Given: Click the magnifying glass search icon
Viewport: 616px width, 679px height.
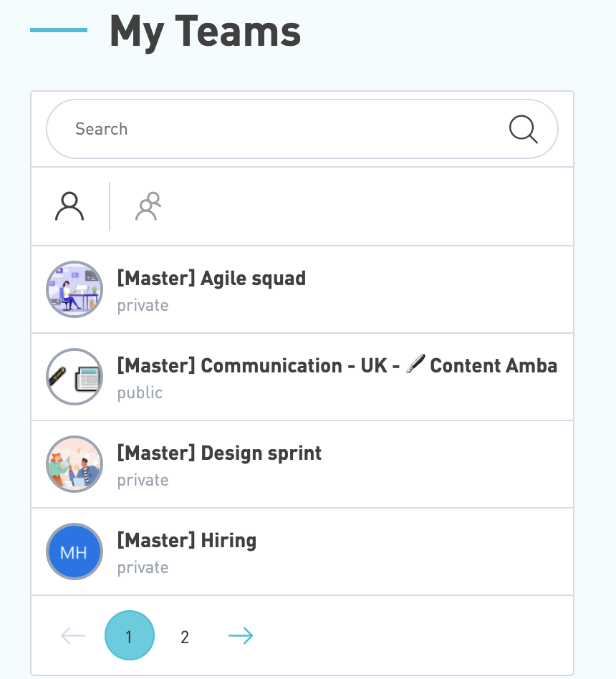Looking at the screenshot, I should click(524, 129).
